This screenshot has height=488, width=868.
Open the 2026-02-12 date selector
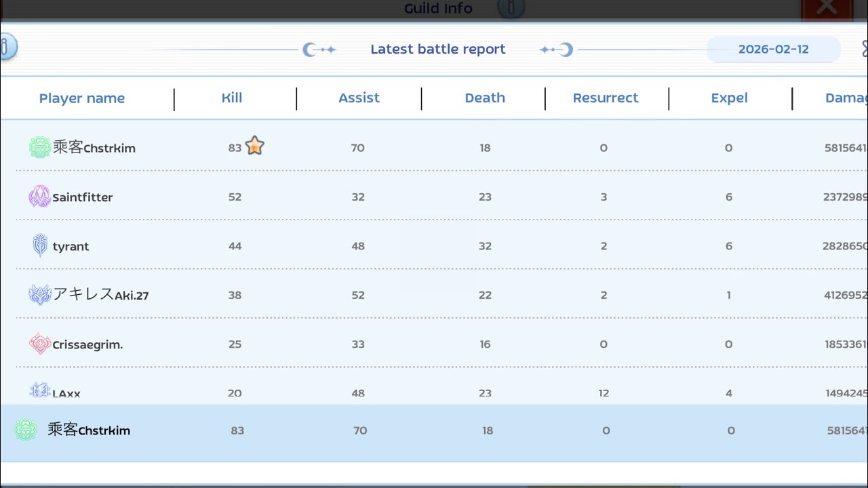pyautogui.click(x=773, y=49)
